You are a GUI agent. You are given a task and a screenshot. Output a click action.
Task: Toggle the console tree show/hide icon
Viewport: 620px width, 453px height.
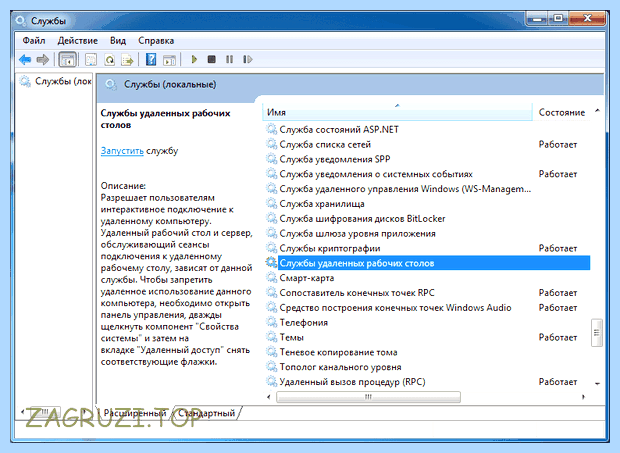(67, 60)
